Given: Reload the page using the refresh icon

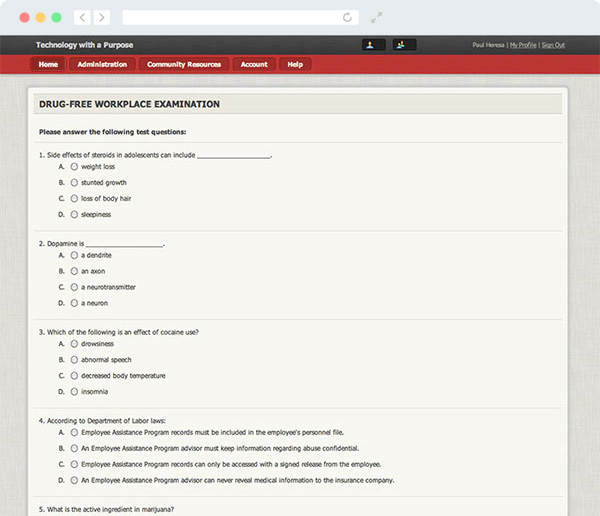Looking at the screenshot, I should tap(347, 18).
